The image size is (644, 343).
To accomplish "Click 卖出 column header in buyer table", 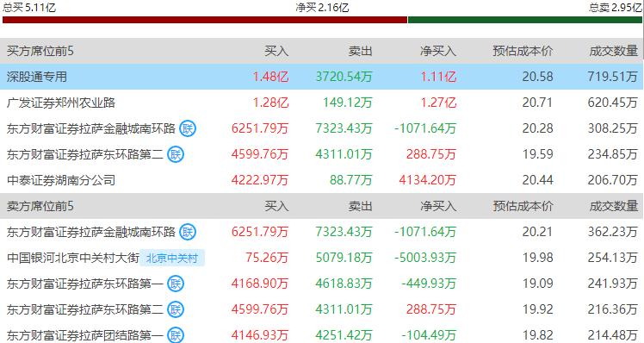I will tap(360, 51).
